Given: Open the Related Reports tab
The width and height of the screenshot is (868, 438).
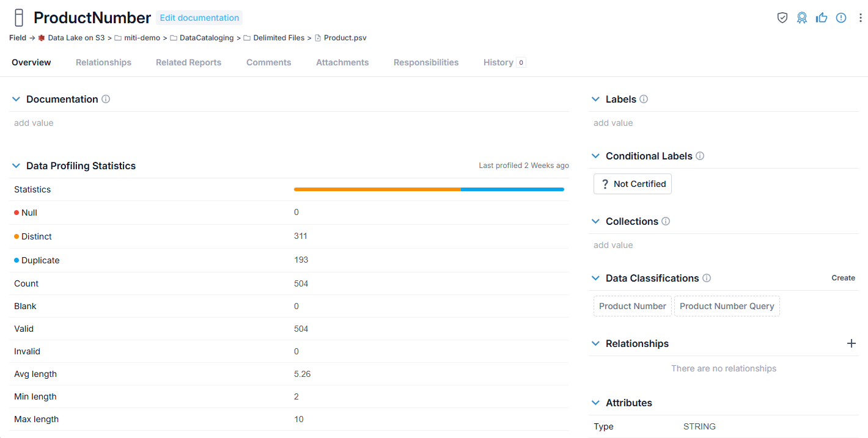Looking at the screenshot, I should tap(188, 62).
